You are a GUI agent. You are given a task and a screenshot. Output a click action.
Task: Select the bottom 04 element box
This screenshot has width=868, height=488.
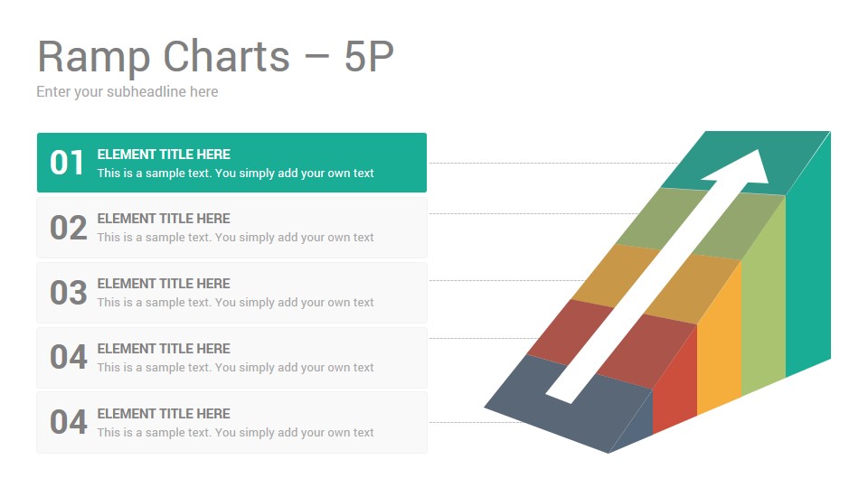pos(232,423)
